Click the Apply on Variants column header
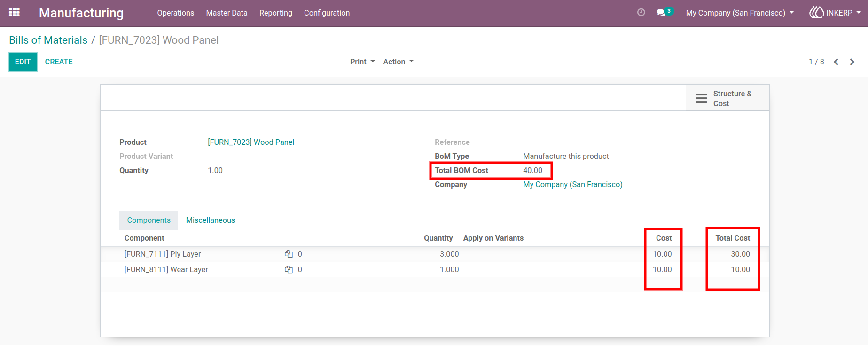The height and width of the screenshot is (346, 868). 493,238
